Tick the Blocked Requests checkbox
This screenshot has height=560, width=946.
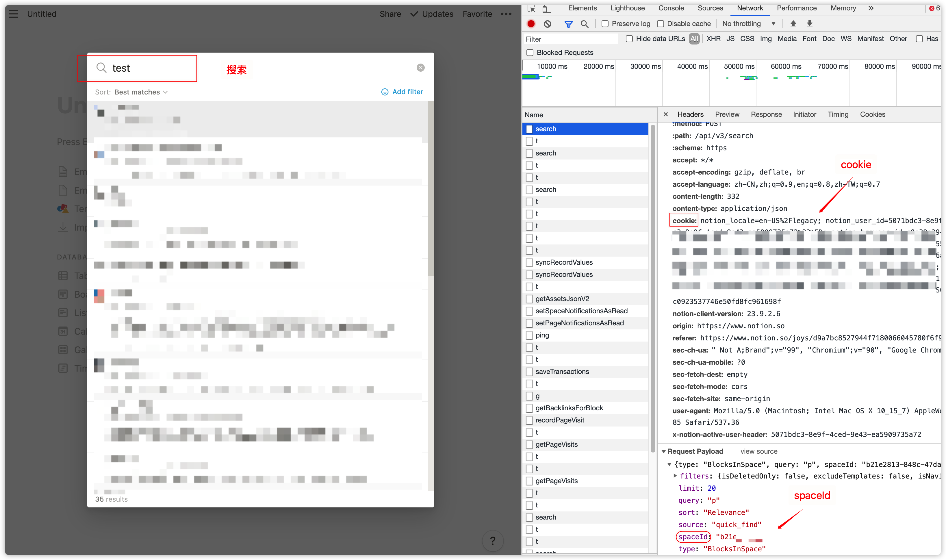(x=530, y=53)
